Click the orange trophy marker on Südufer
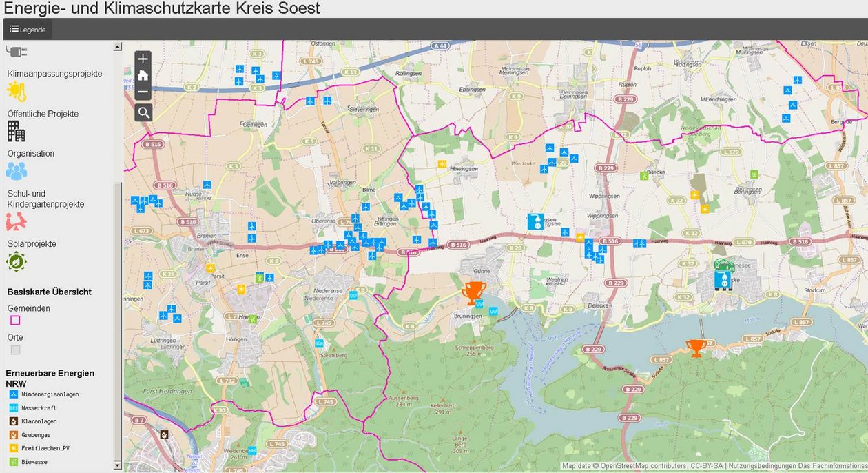The height and width of the screenshot is (473, 868). coord(696,348)
